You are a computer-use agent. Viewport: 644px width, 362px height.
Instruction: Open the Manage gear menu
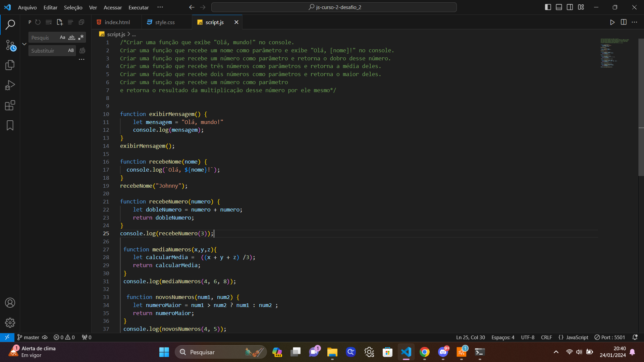10,323
